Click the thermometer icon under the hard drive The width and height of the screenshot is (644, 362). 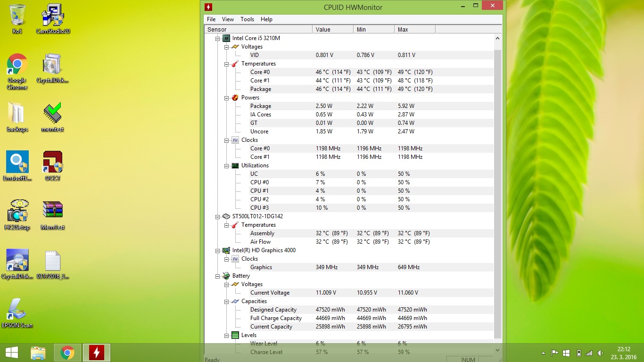click(x=235, y=225)
